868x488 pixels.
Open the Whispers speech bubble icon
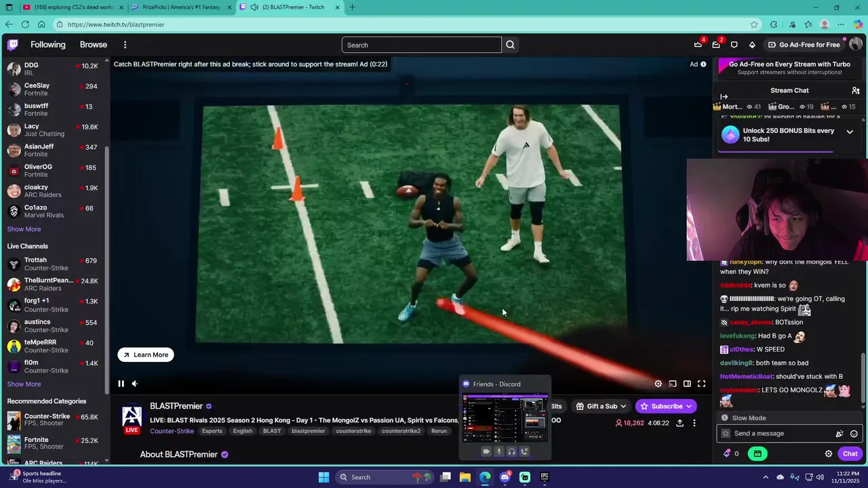click(x=734, y=45)
